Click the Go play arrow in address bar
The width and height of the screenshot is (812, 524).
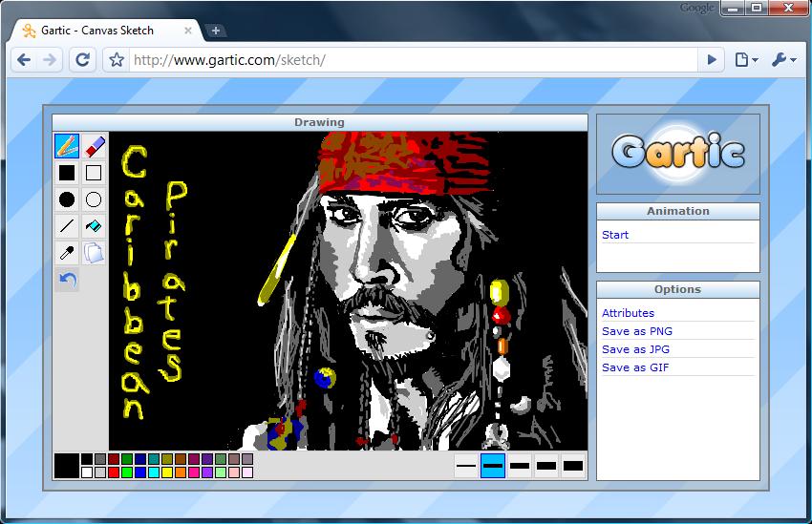712,60
